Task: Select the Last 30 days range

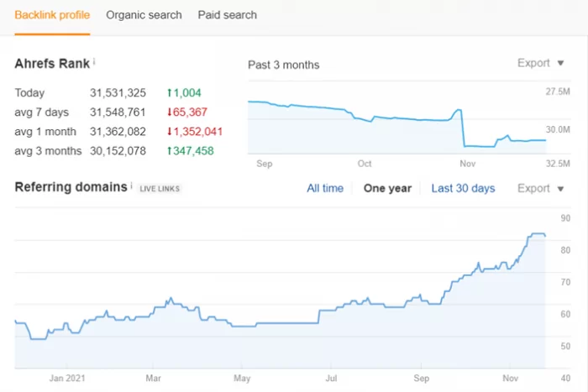Action: [463, 188]
